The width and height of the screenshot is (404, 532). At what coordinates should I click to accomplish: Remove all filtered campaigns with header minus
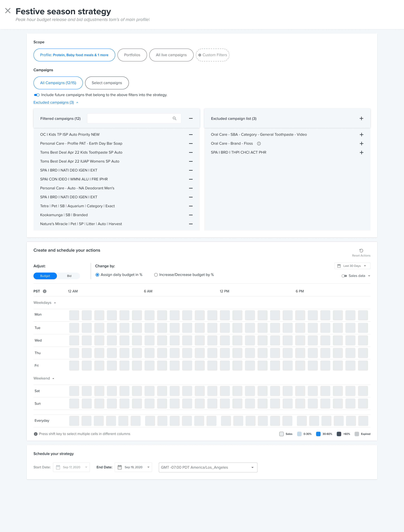[191, 118]
